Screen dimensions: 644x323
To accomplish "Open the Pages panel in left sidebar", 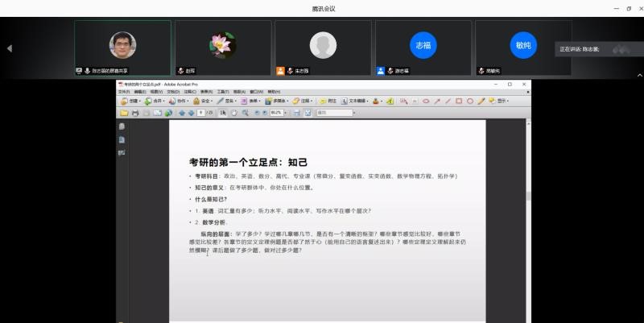I will coord(122,126).
